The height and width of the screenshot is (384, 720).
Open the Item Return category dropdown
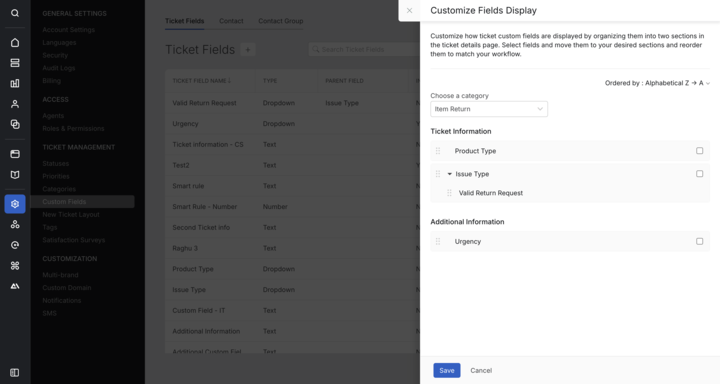tap(489, 109)
